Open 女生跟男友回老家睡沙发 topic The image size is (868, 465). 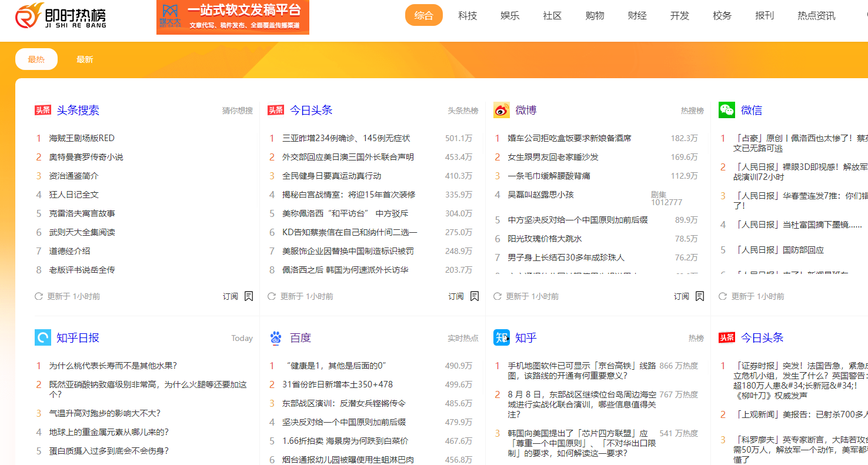553,157
